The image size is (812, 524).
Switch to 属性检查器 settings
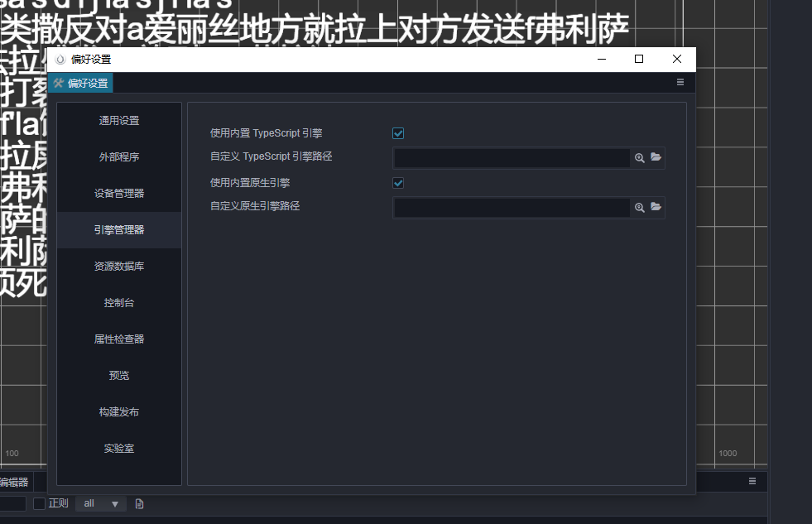coord(119,339)
